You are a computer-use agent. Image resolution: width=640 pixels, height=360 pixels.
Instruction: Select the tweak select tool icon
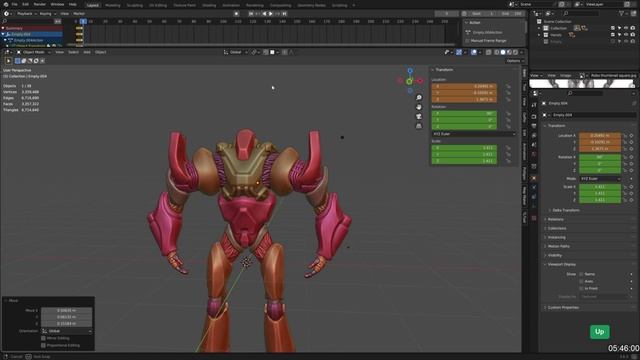pyautogui.click(x=8, y=61)
